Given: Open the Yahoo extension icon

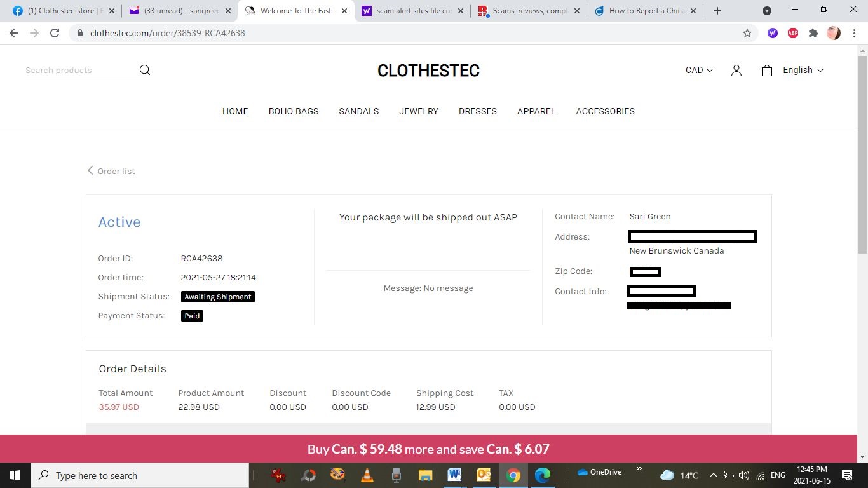Looking at the screenshot, I should tap(773, 33).
